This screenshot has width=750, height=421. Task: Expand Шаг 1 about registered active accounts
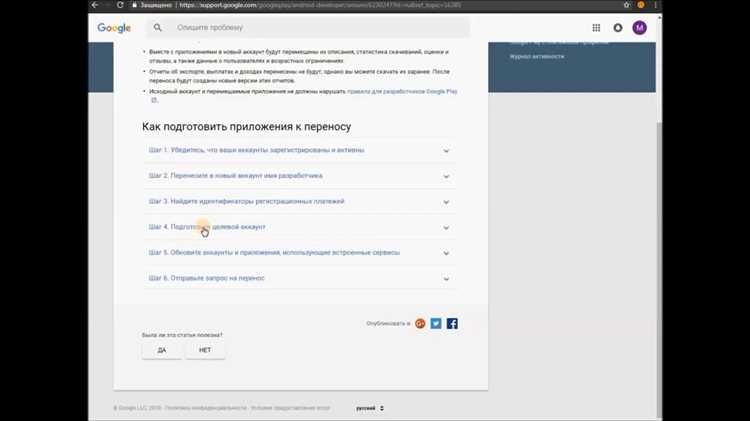click(x=299, y=150)
